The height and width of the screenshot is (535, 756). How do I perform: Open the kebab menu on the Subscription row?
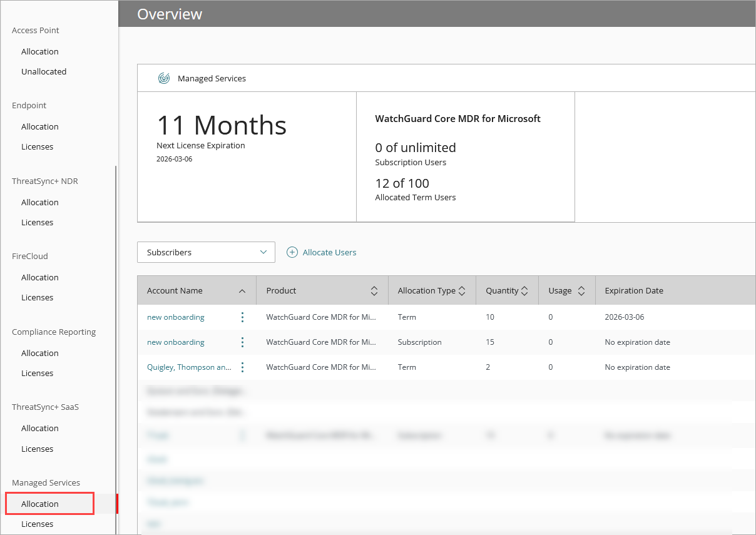pyautogui.click(x=242, y=342)
